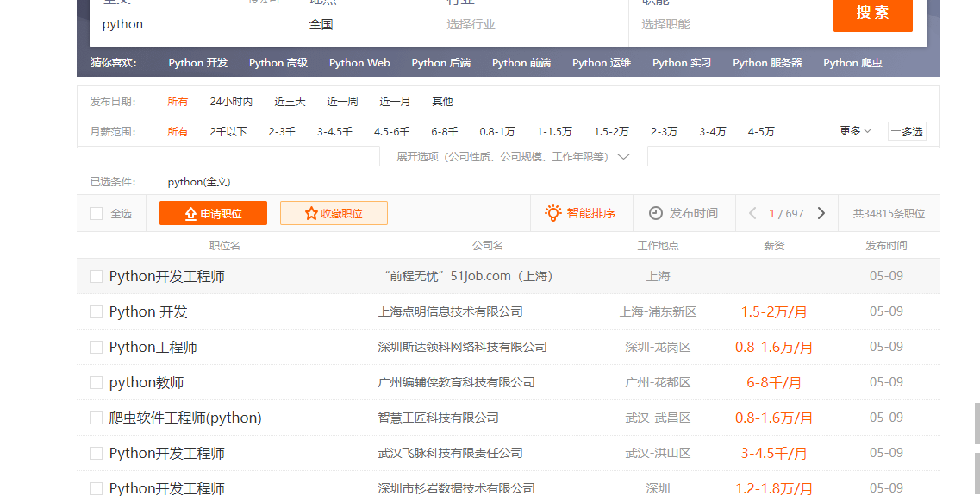Viewport: 980px width, 496px height.
Task: Filter salary by 4-5万
Action: (761, 131)
